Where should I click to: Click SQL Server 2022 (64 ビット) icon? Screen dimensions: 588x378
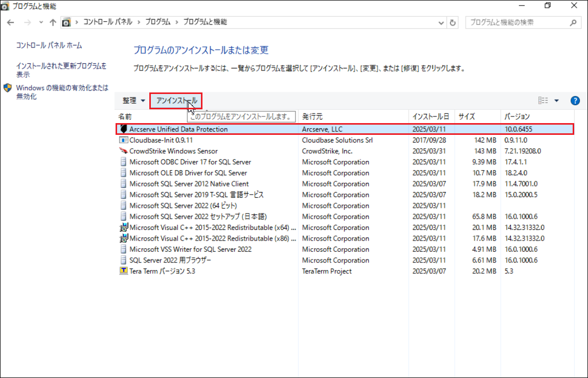(x=123, y=205)
